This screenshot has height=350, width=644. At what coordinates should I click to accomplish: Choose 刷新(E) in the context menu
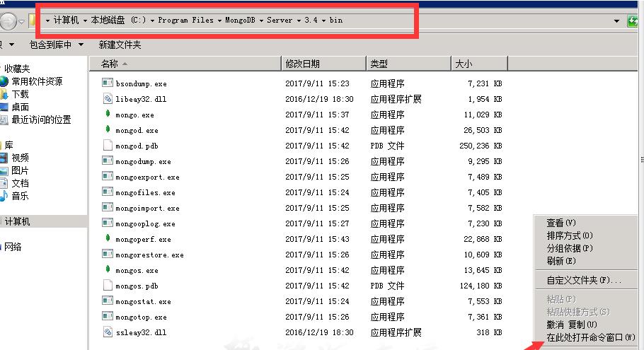click(561, 261)
